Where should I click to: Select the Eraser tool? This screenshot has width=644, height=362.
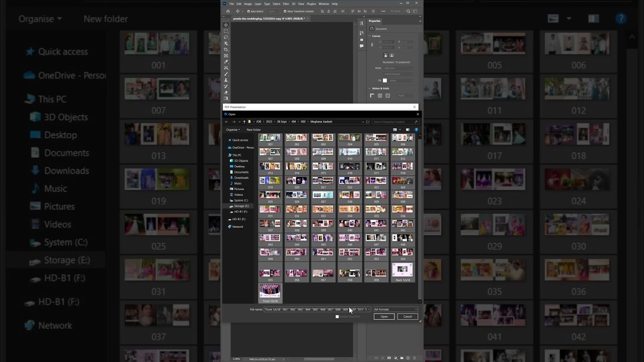tap(226, 93)
